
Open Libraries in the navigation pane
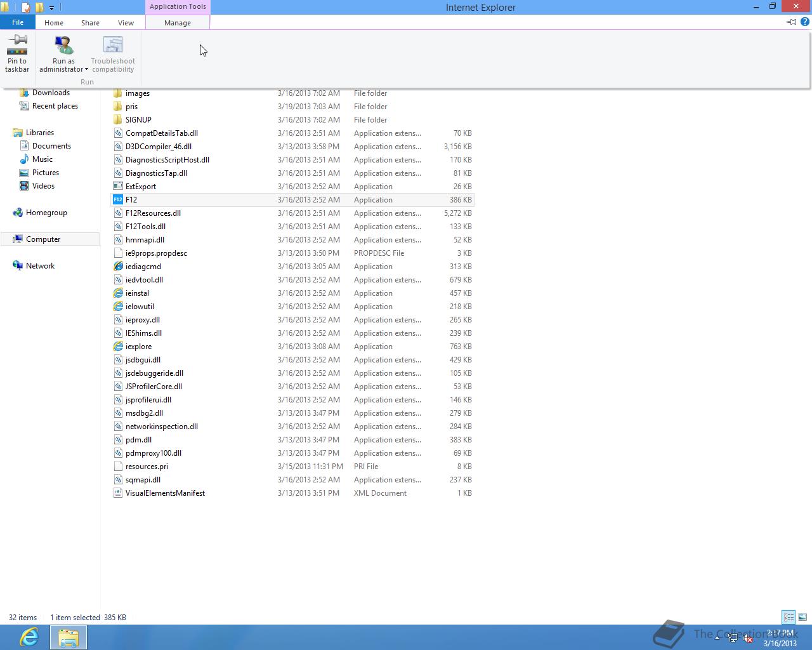coord(40,133)
